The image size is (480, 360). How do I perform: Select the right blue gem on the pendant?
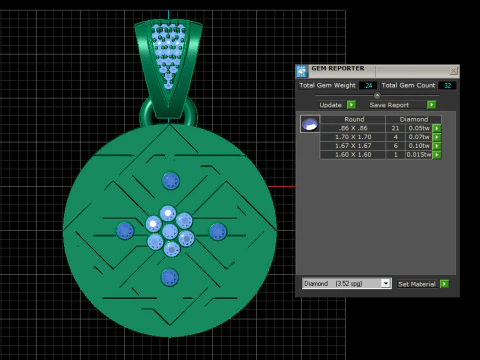click(x=218, y=232)
